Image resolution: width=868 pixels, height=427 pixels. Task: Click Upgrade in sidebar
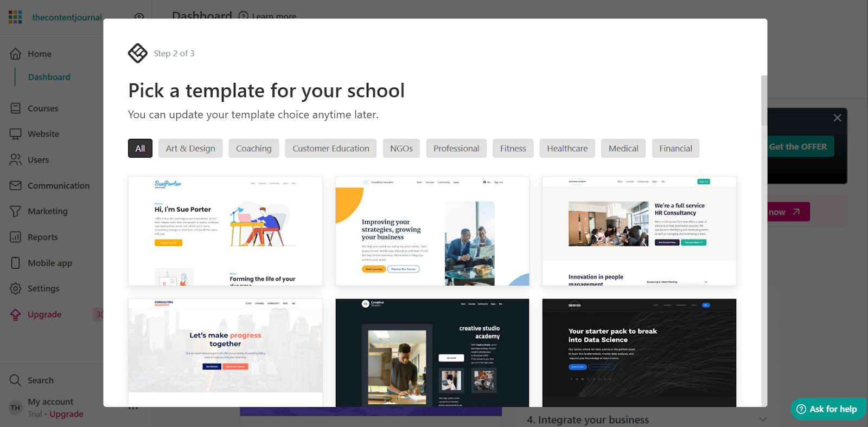click(x=44, y=314)
